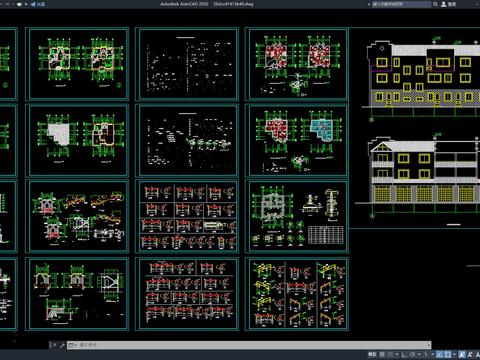Click the search magnifier icon in title bar
Viewport: 480px width, 360px height.
click(x=435, y=4)
